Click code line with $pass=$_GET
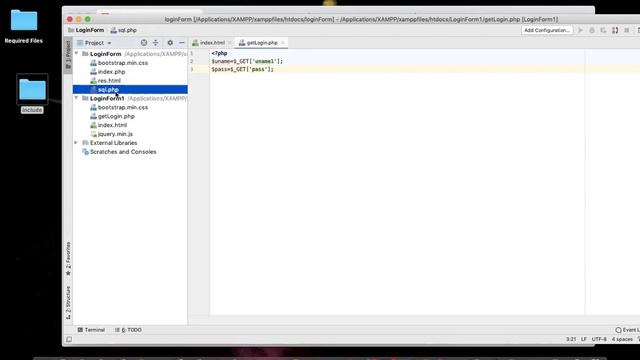 (x=242, y=69)
